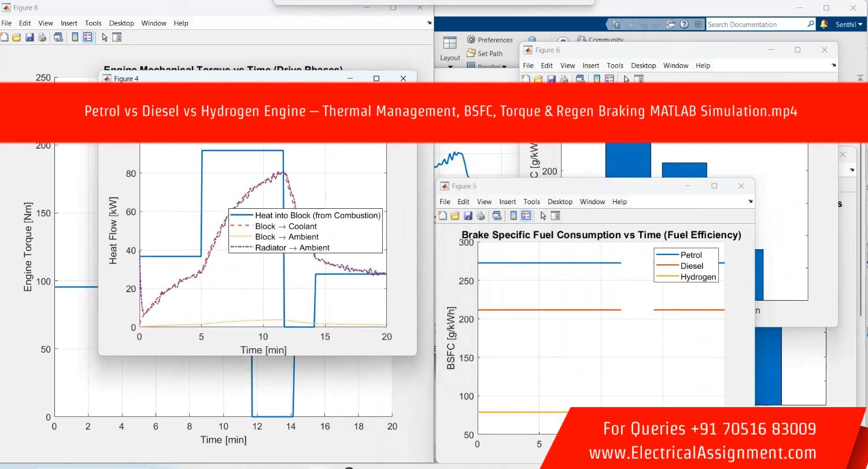Viewport: 868px width, 469px height.
Task: Open Property Inspector icon in Figure 8
Action: tap(117, 38)
